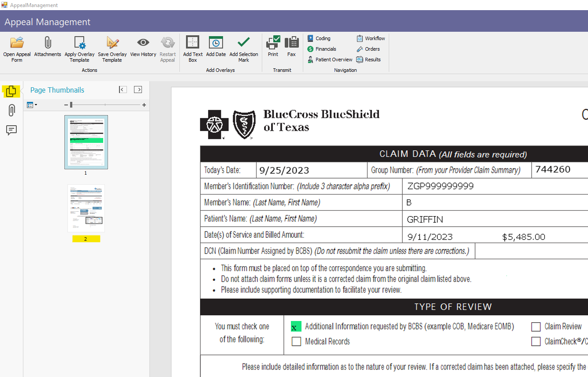This screenshot has height=377, width=588.
Task: Go to next page in thumbnails panel
Action: [138, 90]
